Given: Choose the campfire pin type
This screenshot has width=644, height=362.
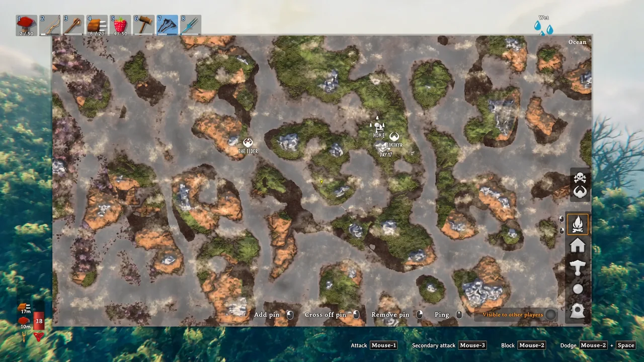Looking at the screenshot, I should [x=578, y=224].
